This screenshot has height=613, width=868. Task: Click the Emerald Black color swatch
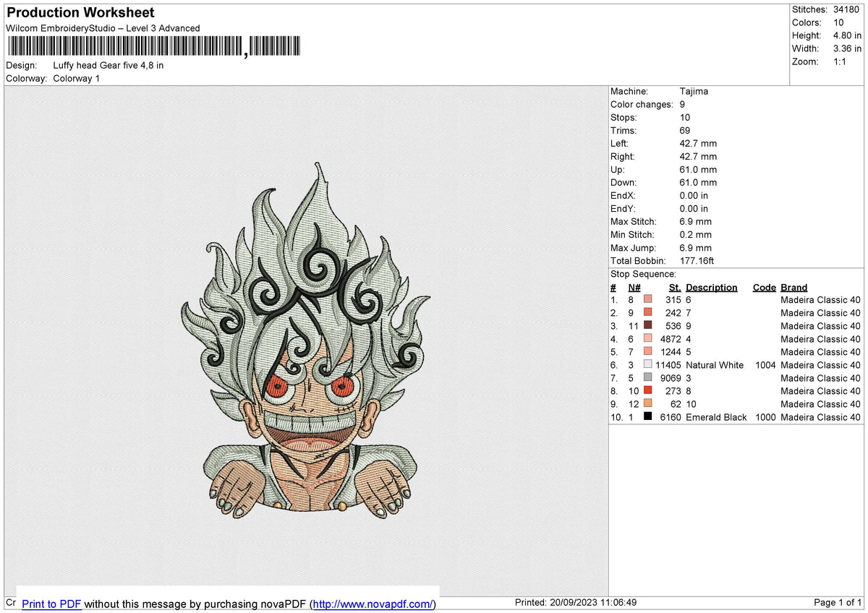tap(647, 416)
